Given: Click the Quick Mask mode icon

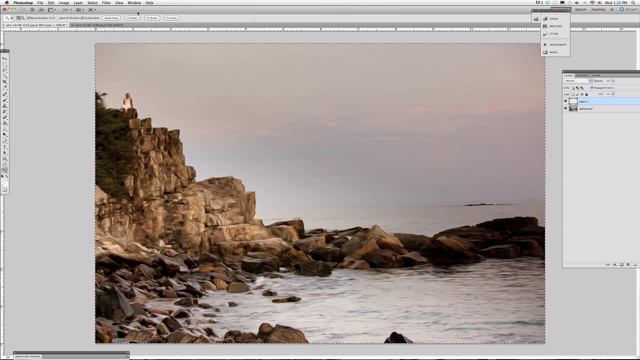Looking at the screenshot, I should (5, 191).
